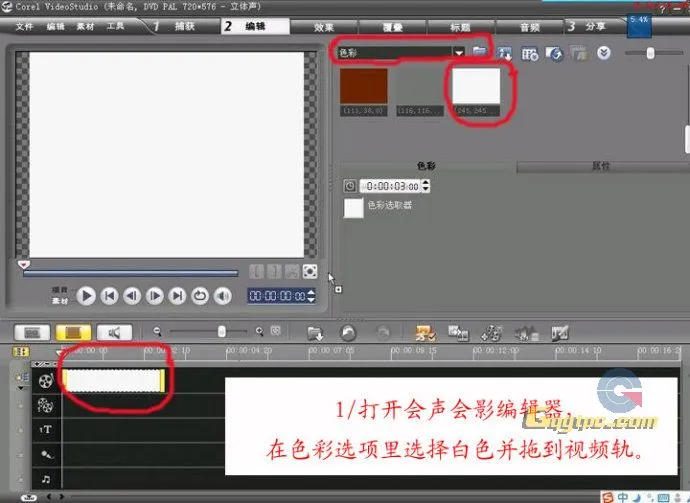Switch to storyboard view button

(32, 333)
